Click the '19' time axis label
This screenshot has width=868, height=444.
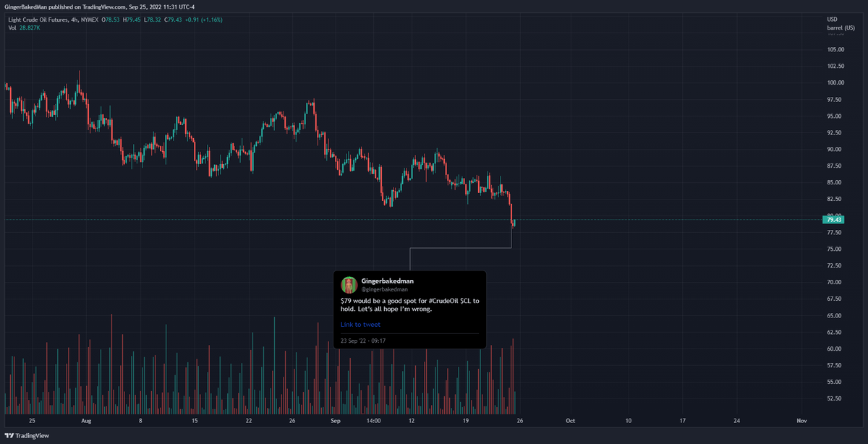coord(466,420)
